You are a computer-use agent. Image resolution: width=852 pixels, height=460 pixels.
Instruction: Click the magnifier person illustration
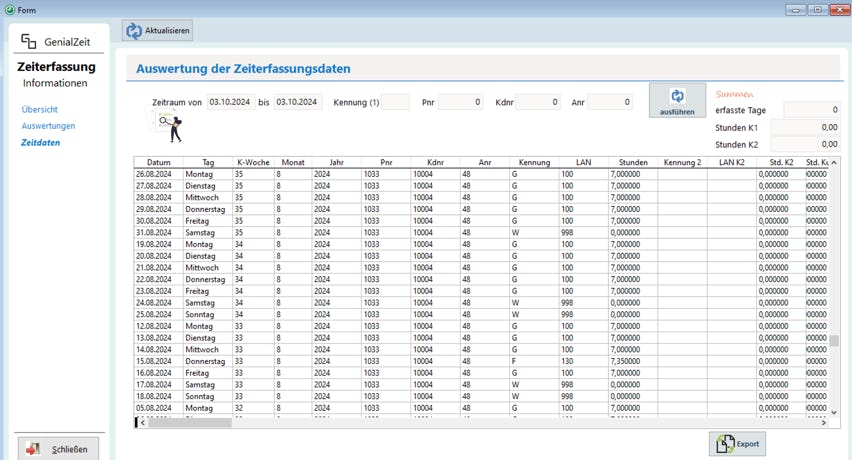click(168, 125)
